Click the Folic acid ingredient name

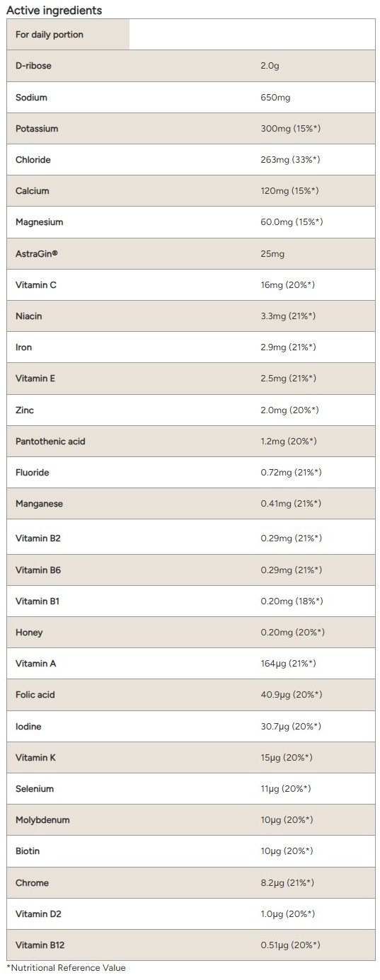pyautogui.click(x=35, y=695)
